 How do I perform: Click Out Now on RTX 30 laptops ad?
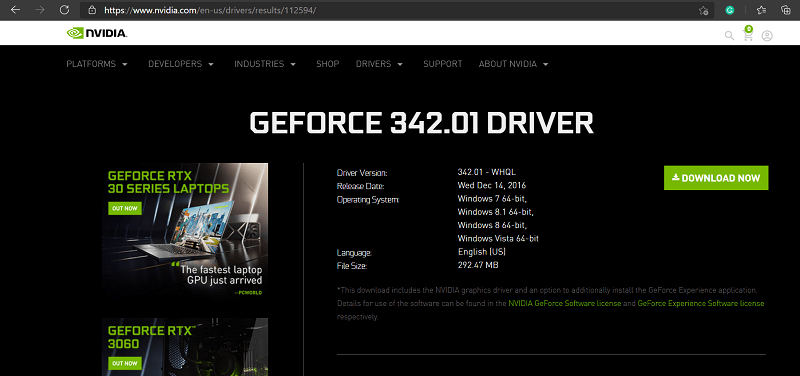[x=124, y=209]
